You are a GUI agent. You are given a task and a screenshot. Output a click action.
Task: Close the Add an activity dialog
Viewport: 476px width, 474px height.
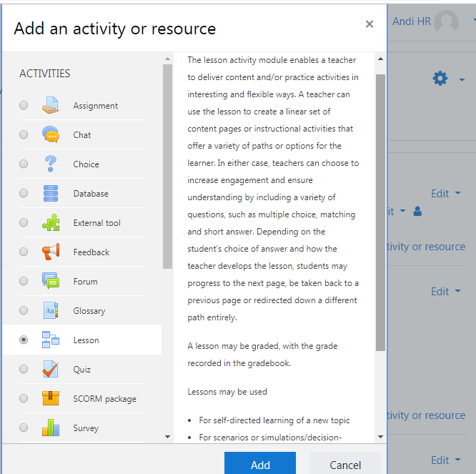(x=369, y=24)
